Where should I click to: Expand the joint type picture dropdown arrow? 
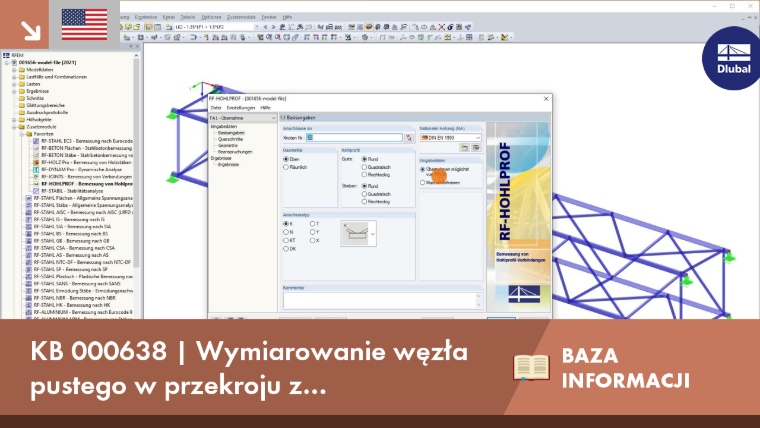pos(373,234)
